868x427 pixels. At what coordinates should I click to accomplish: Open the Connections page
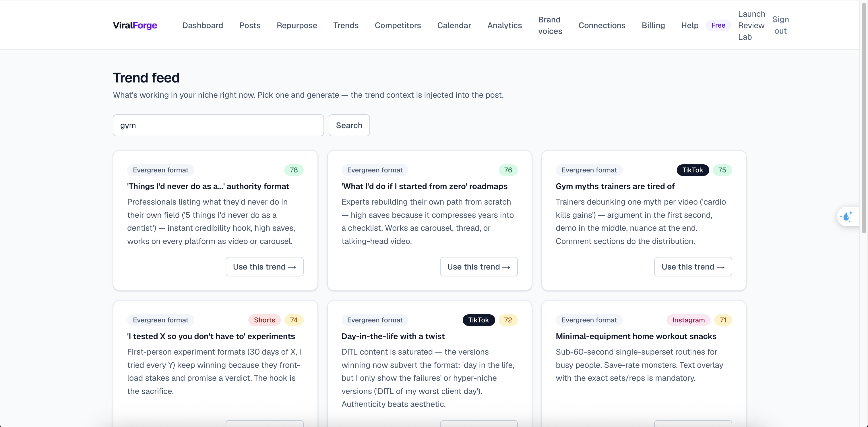coord(602,25)
